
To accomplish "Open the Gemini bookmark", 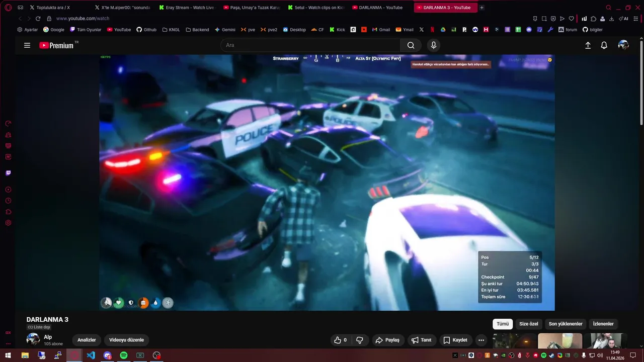I will click(x=225, y=30).
